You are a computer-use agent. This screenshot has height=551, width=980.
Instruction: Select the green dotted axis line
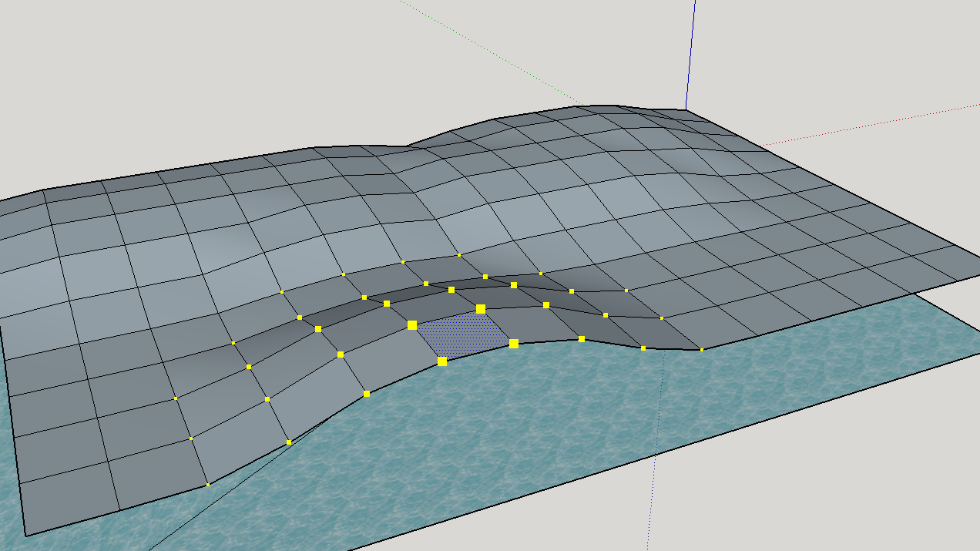493,54
